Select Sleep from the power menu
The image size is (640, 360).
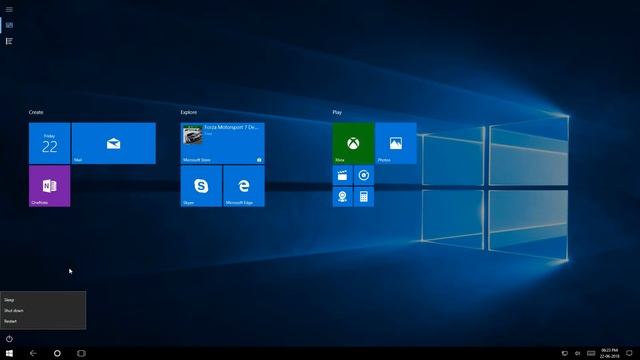point(43,300)
